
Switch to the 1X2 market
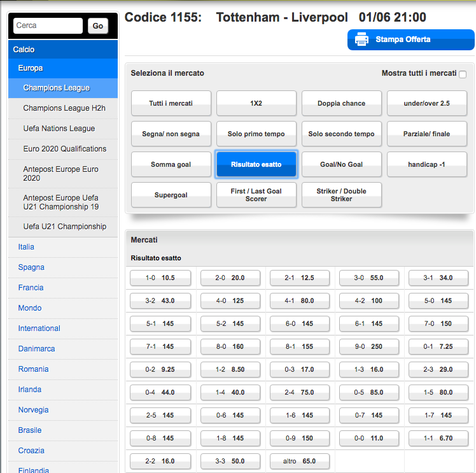click(x=256, y=103)
